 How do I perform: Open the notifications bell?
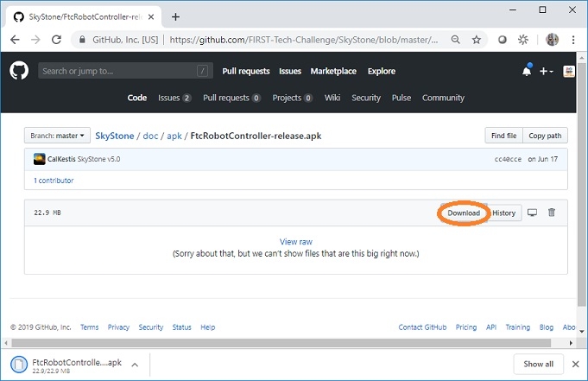(527, 71)
